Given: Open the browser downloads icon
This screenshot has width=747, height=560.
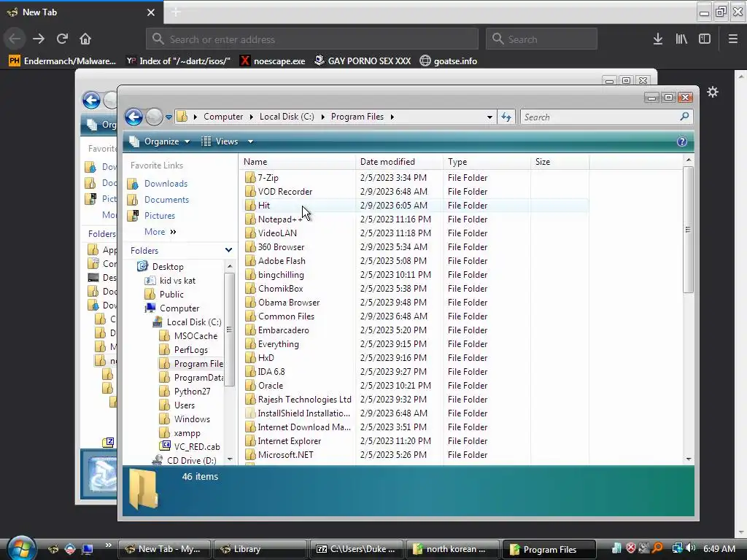Looking at the screenshot, I should coord(657,39).
